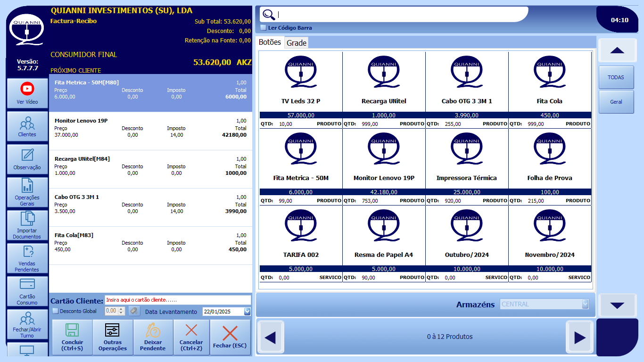Add Folha de Prova product tile
Viewport: 644px width, 362px height.
550,166
